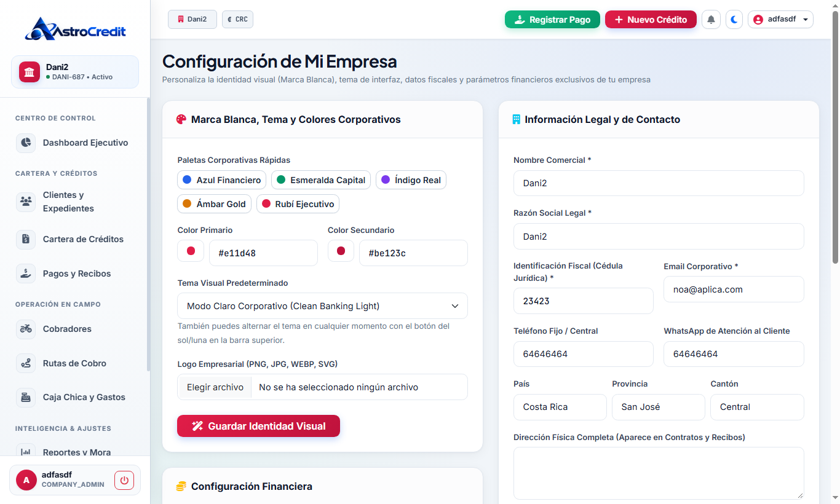This screenshot has height=504, width=840.
Task: Open the notifications bell
Action: (x=711, y=20)
